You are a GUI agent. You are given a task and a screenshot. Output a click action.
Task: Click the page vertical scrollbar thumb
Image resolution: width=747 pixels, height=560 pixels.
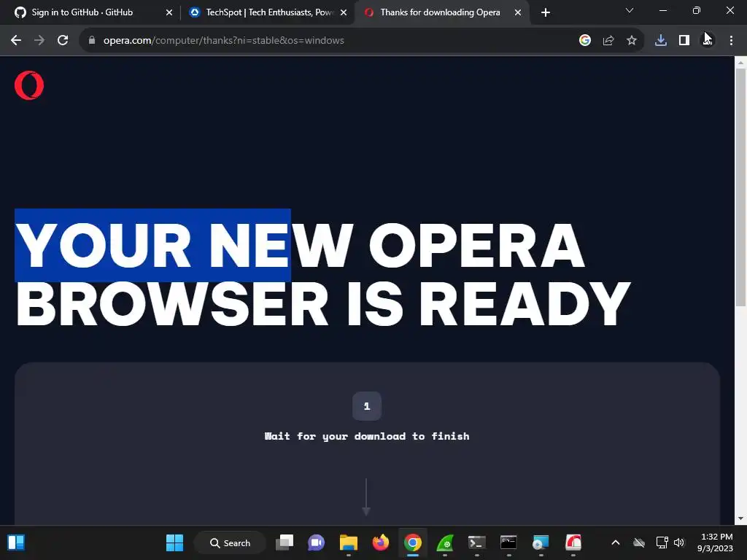741,187
